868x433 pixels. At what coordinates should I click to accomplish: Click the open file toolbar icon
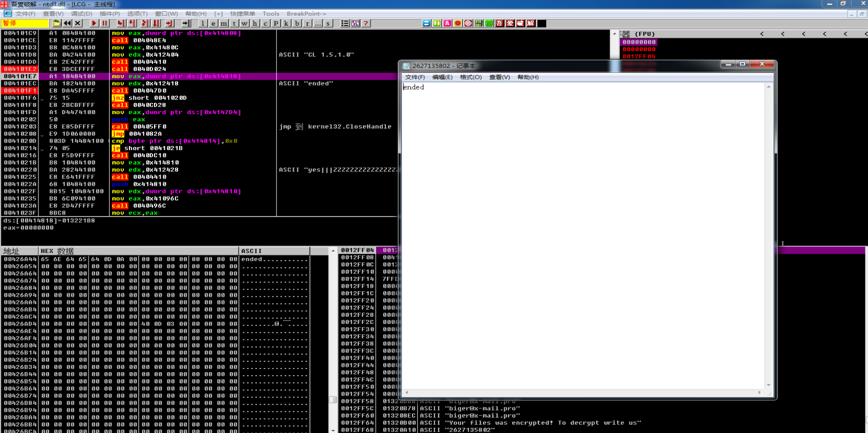56,23
